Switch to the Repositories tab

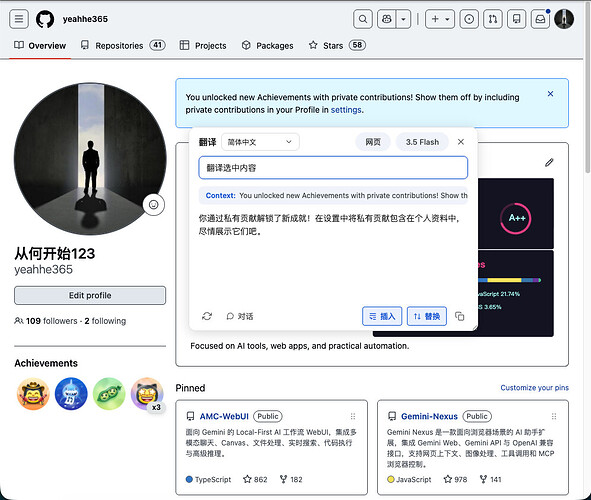pyautogui.click(x=123, y=46)
